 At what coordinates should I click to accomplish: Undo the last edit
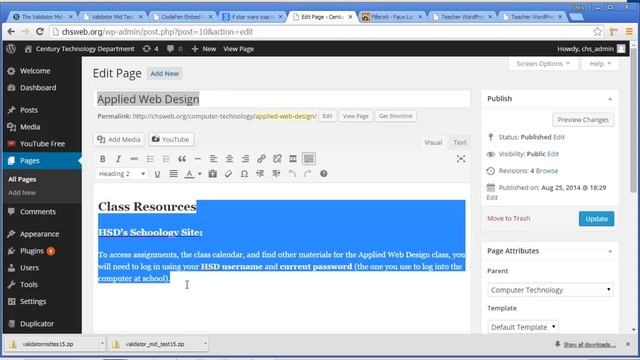[292, 174]
